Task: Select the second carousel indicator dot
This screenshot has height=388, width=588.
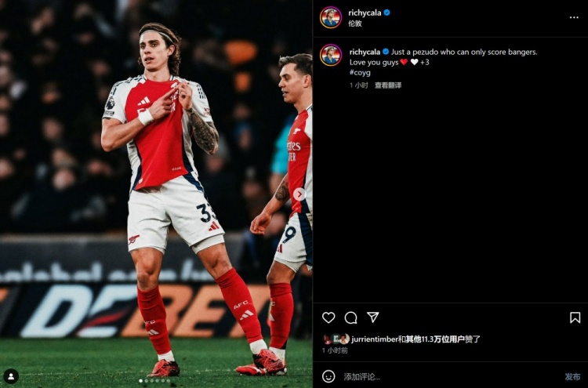Action: click(x=147, y=381)
